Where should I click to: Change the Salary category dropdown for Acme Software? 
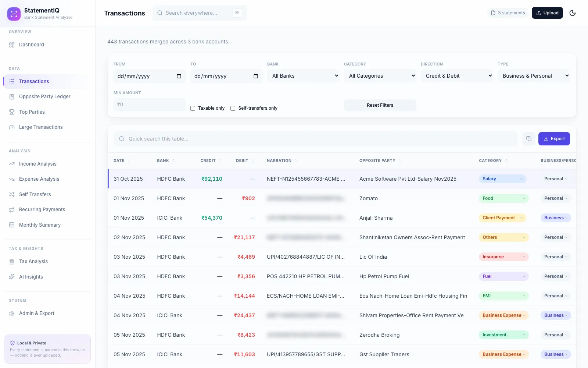(502, 179)
